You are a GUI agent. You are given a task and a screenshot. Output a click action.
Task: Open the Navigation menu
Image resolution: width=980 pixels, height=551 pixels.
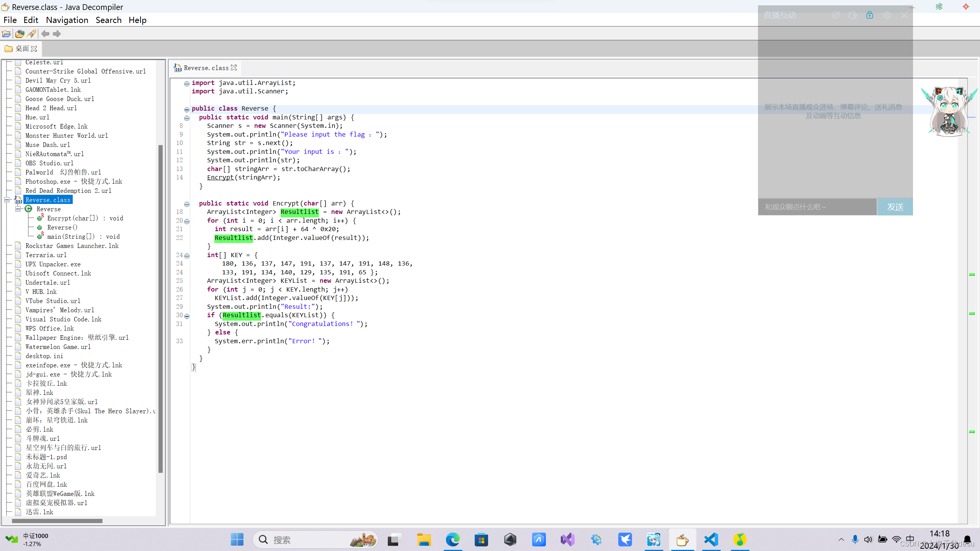pos(67,20)
